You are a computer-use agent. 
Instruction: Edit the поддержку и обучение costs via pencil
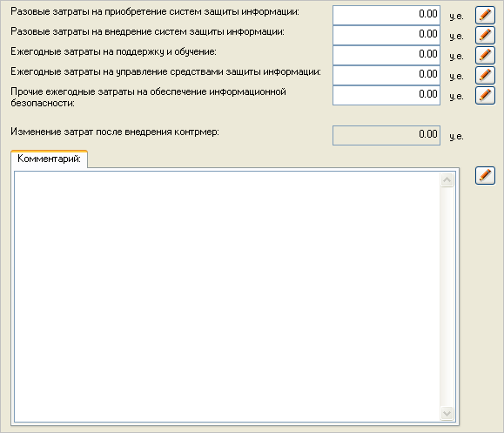[485, 55]
